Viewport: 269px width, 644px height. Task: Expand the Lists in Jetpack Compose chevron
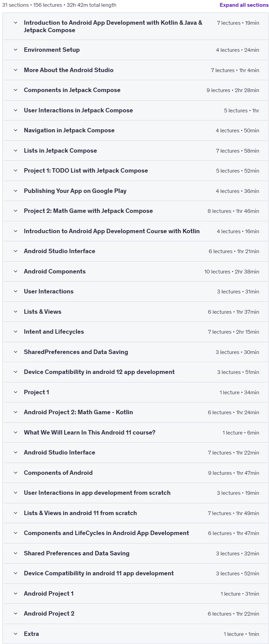(x=16, y=151)
